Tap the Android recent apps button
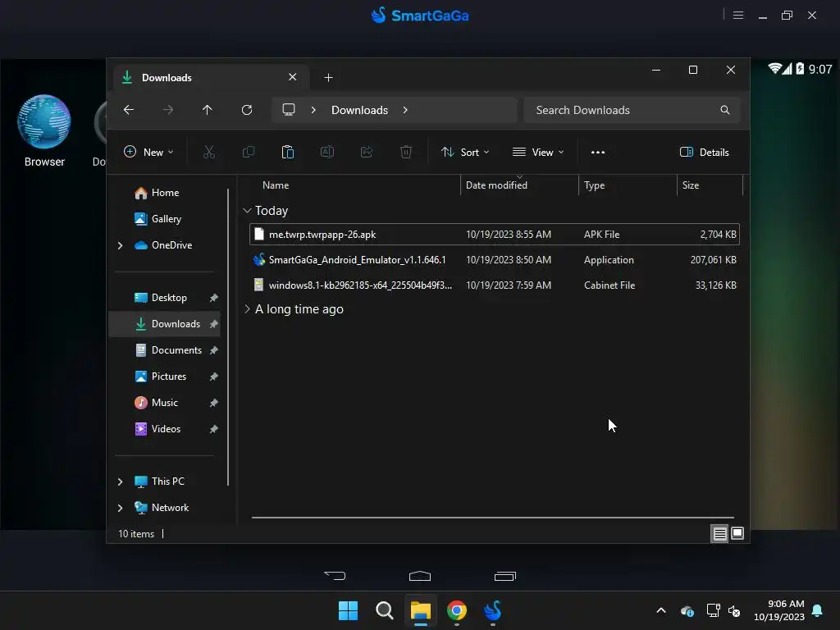The width and height of the screenshot is (840, 630). click(x=504, y=576)
